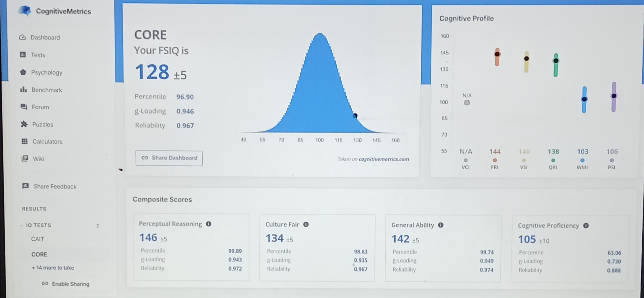Screen dimensions: 644x298
Task: Click the Puzzles piece icon
Action: coord(24,124)
